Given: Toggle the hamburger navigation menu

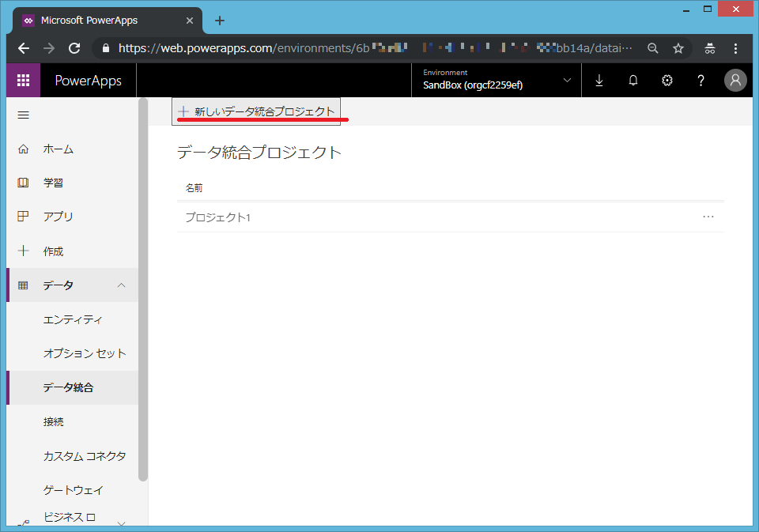Looking at the screenshot, I should pyautogui.click(x=23, y=115).
